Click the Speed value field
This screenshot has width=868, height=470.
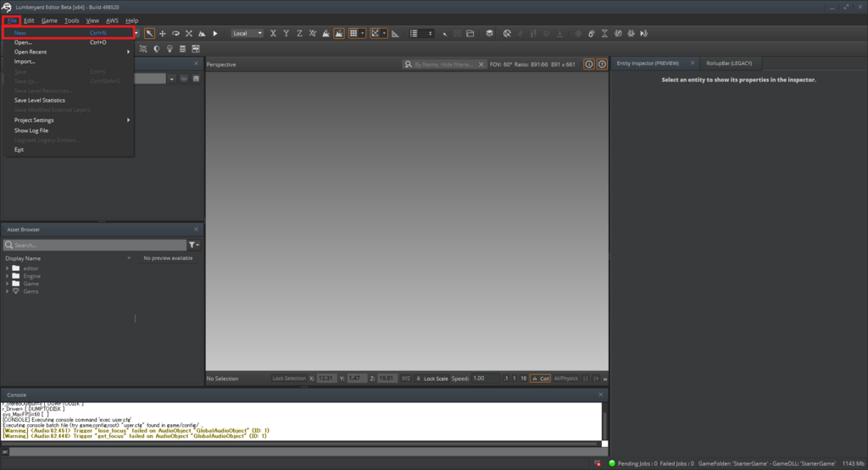click(x=485, y=379)
